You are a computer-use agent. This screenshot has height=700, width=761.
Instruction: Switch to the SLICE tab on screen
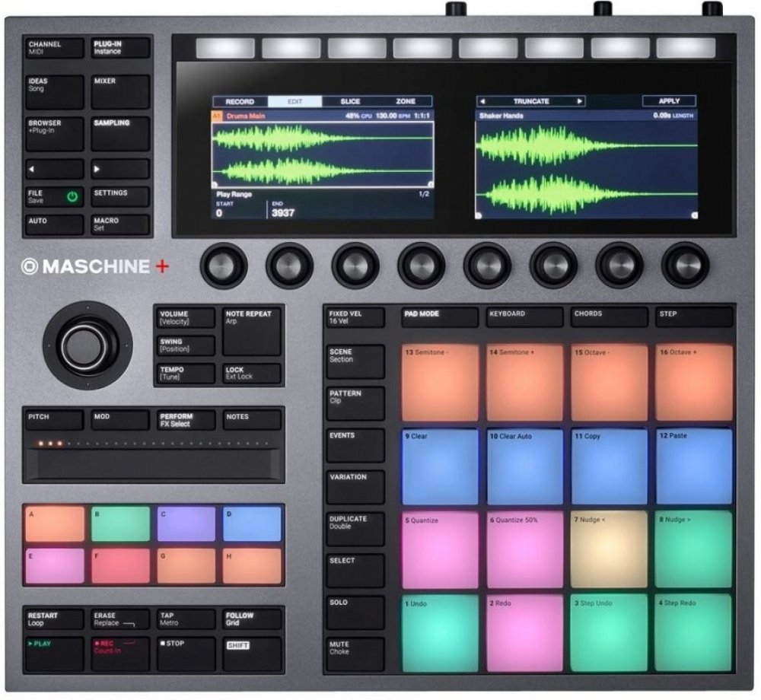[350, 101]
